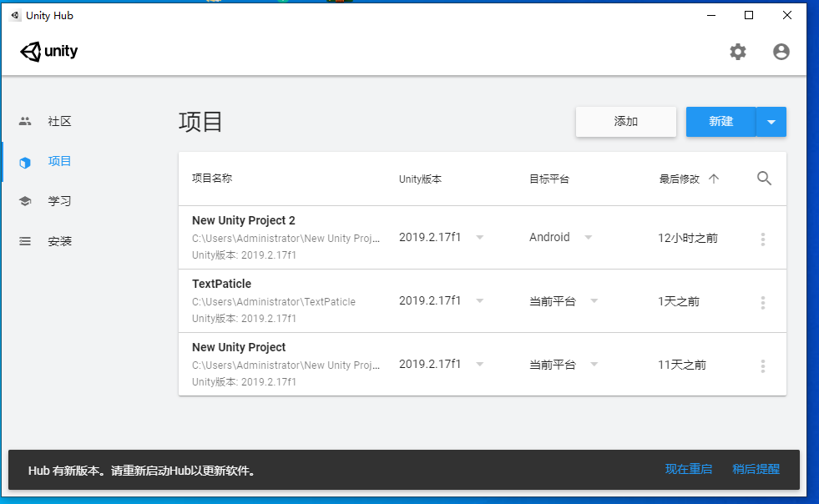The image size is (819, 504).
Task: Open project New Unity Project 2
Action: coord(244,220)
